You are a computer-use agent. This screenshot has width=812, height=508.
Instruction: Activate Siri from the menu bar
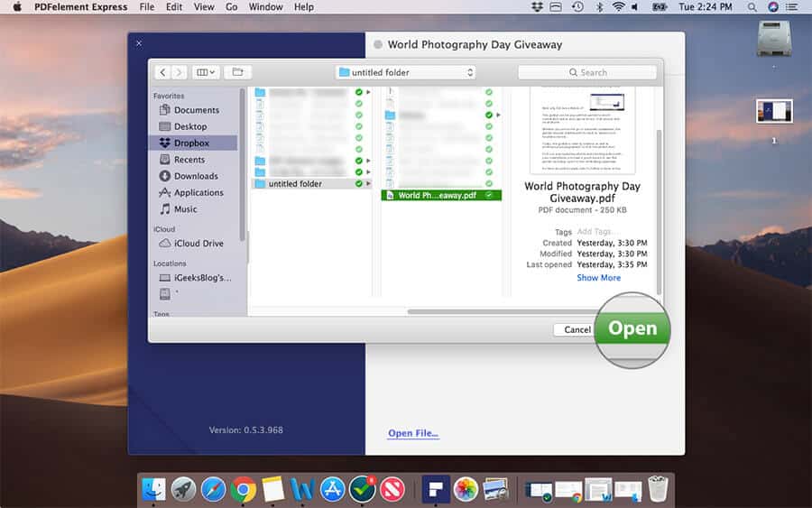(772, 6)
